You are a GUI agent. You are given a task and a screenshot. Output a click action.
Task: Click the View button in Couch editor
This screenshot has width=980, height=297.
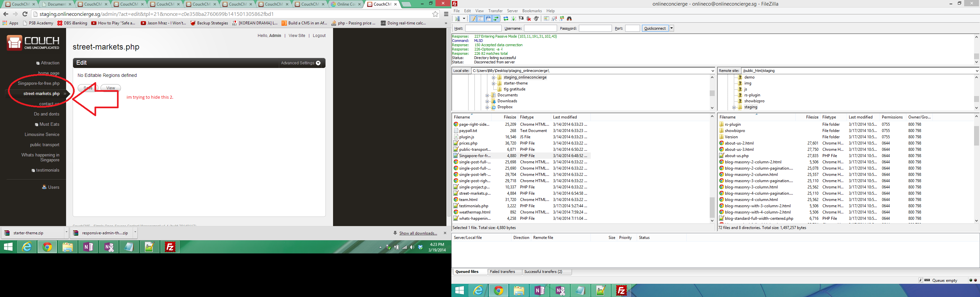[110, 88]
